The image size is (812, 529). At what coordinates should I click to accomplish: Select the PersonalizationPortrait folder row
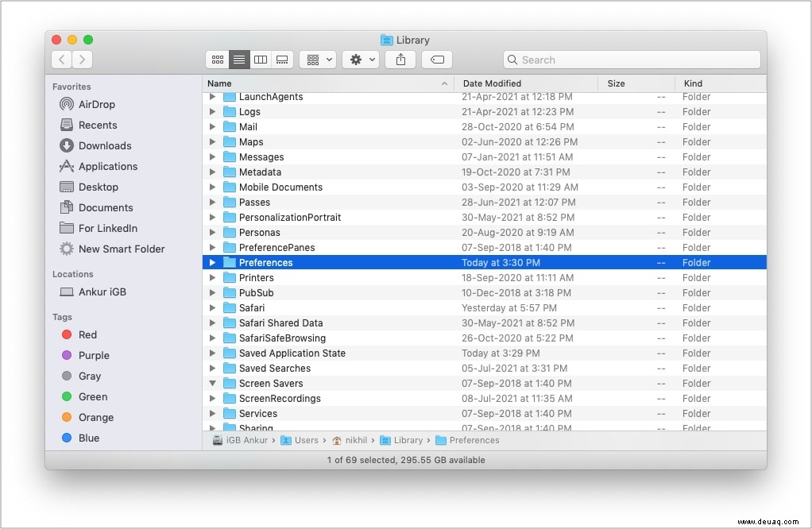(x=484, y=218)
